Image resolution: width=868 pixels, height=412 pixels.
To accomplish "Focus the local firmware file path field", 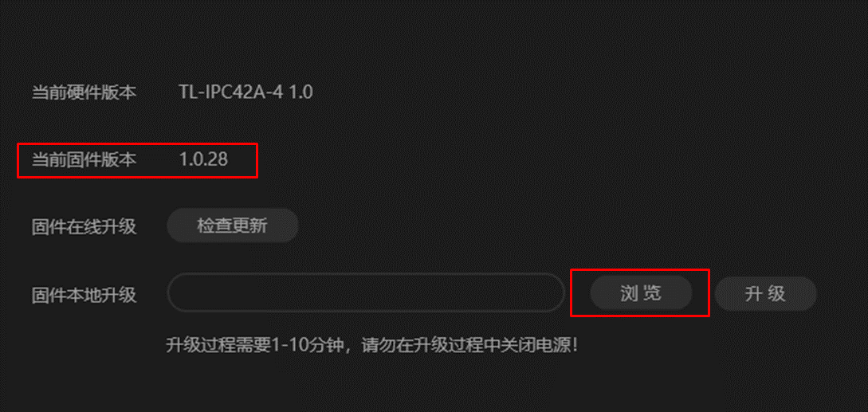I will coord(365,292).
